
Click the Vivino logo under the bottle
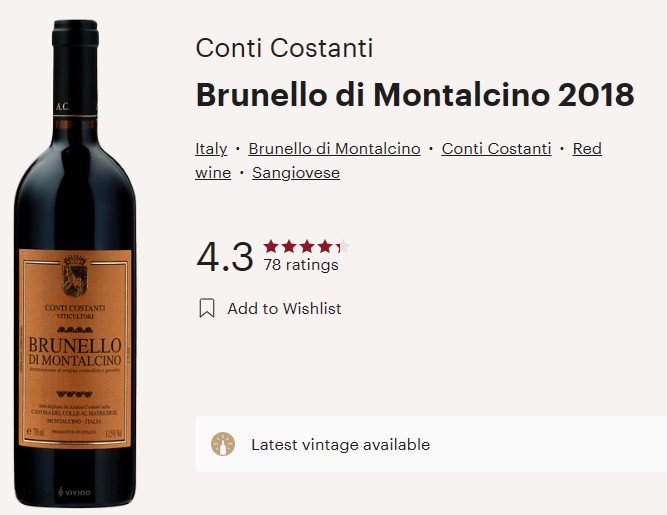point(74,492)
